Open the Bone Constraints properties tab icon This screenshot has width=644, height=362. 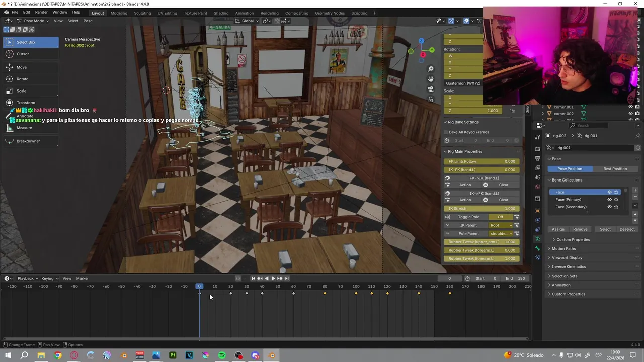[537, 257]
